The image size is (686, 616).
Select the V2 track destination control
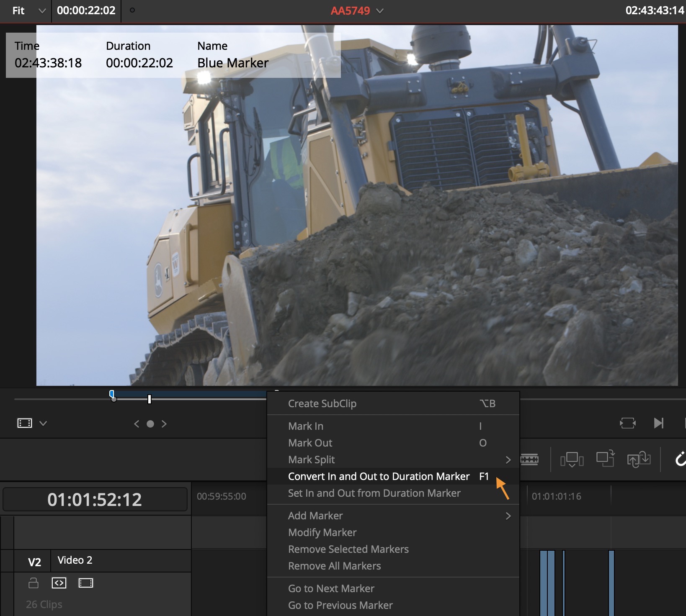click(34, 562)
